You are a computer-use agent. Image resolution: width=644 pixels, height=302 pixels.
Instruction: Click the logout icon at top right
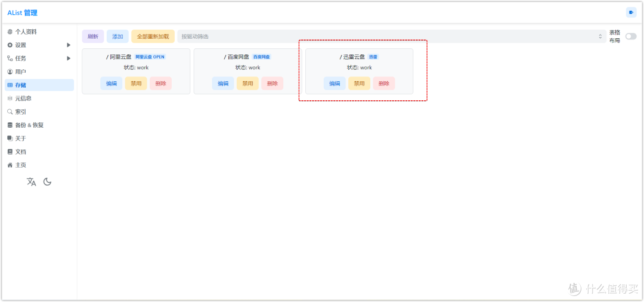[x=631, y=13]
